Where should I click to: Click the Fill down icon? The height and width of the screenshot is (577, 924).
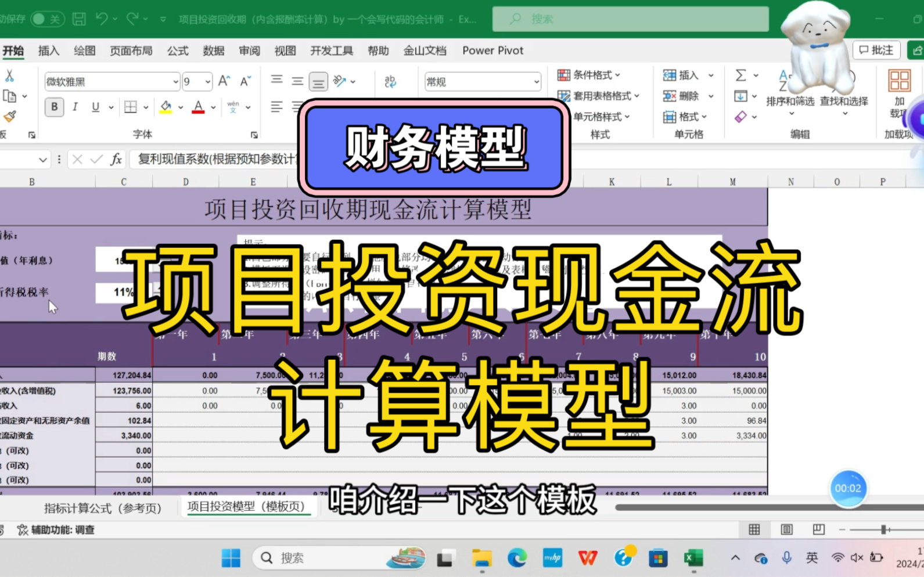tap(740, 96)
